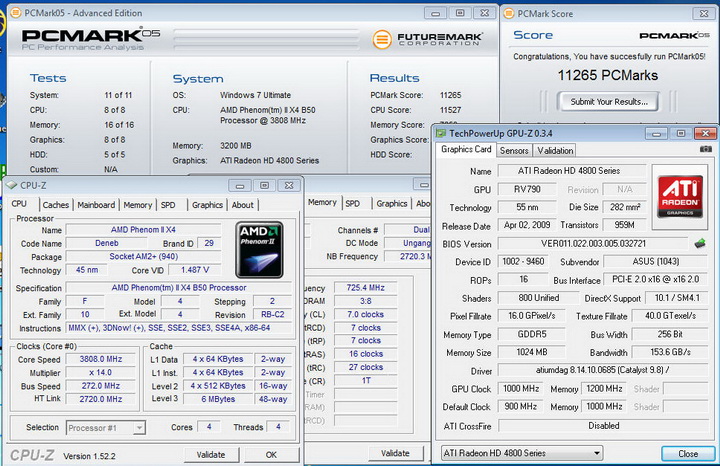Click the ATI Radeon logo in GPU-Z
Screen dimensions: 720x466
coord(680,197)
